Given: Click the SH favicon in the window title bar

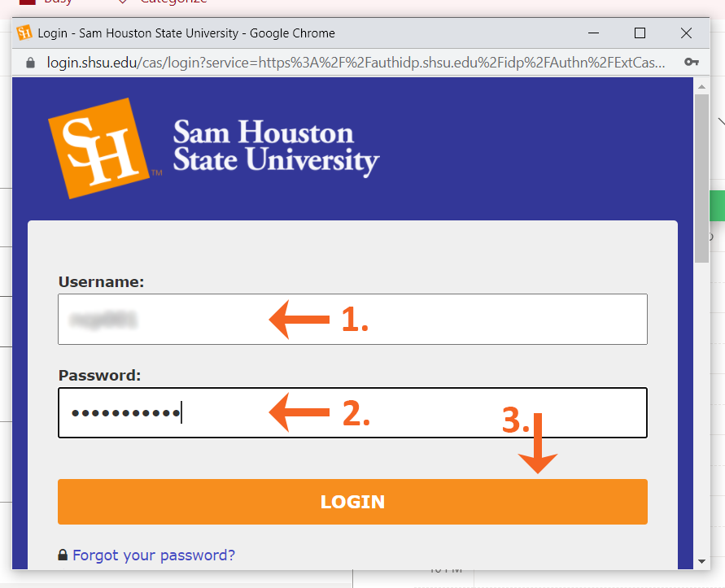Looking at the screenshot, I should click(23, 33).
